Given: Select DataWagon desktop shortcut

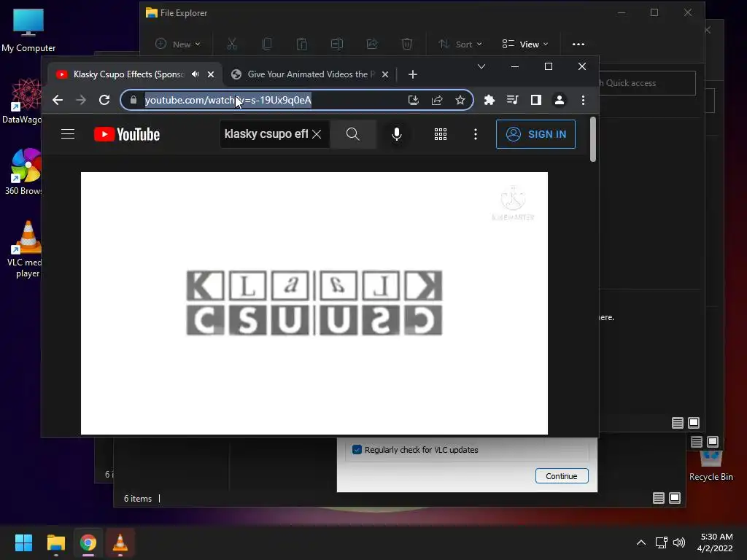Looking at the screenshot, I should point(22,101).
